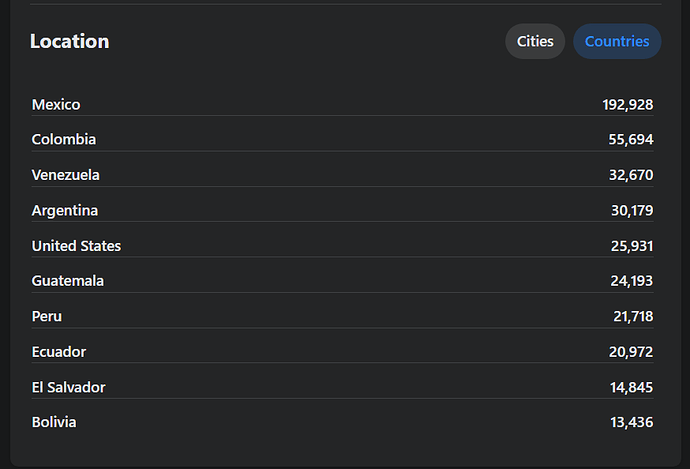Open the Argentina location row
This screenshot has width=690, height=469.
pyautogui.click(x=342, y=211)
